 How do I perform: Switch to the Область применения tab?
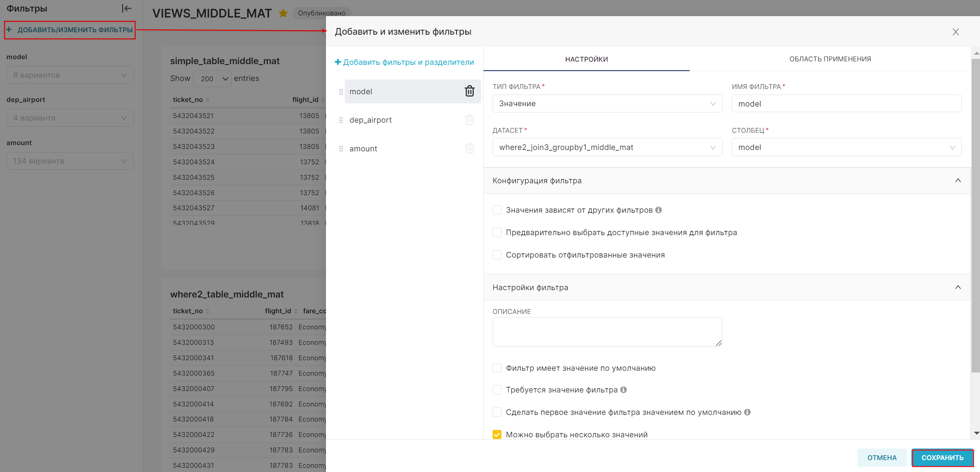tap(830, 59)
